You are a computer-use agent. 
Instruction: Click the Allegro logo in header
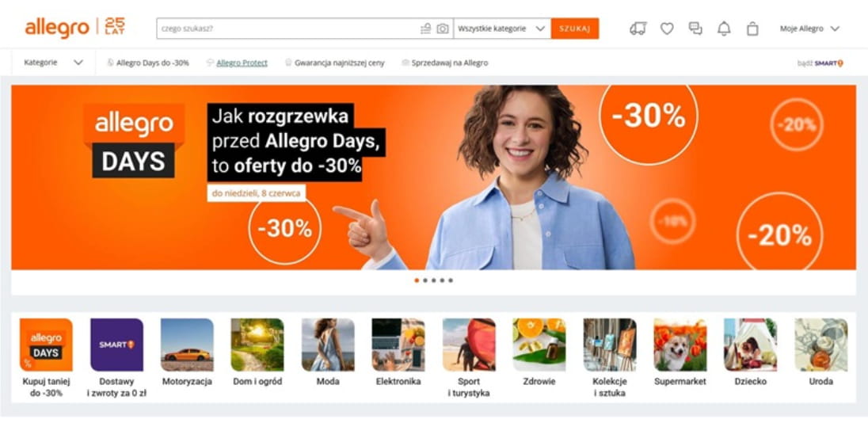[x=57, y=28]
